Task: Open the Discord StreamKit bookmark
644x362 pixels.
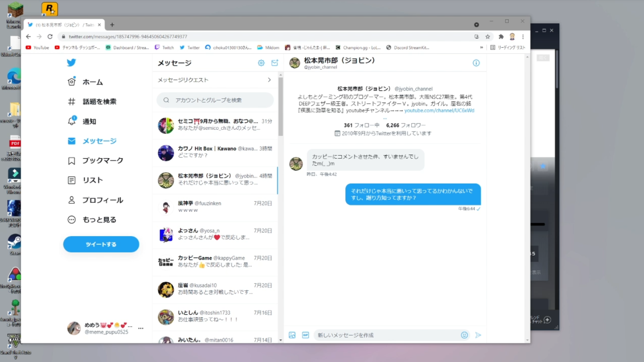Action: click(408, 47)
